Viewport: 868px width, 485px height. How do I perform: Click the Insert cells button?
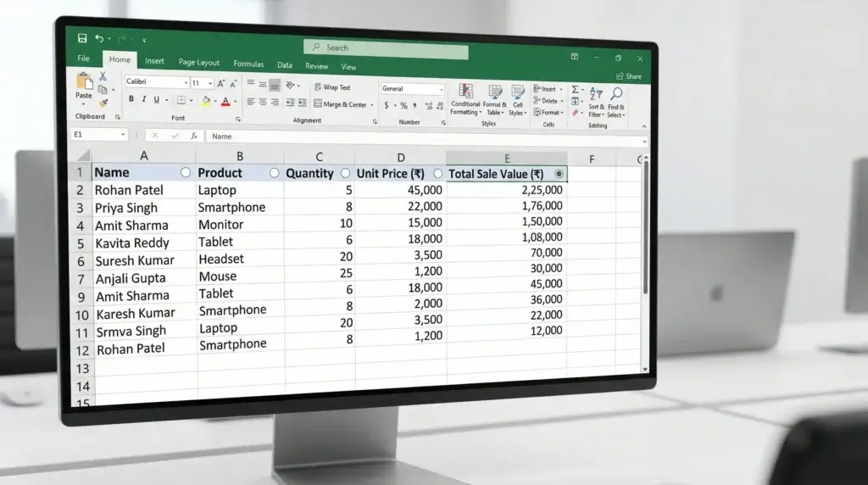coord(548,89)
